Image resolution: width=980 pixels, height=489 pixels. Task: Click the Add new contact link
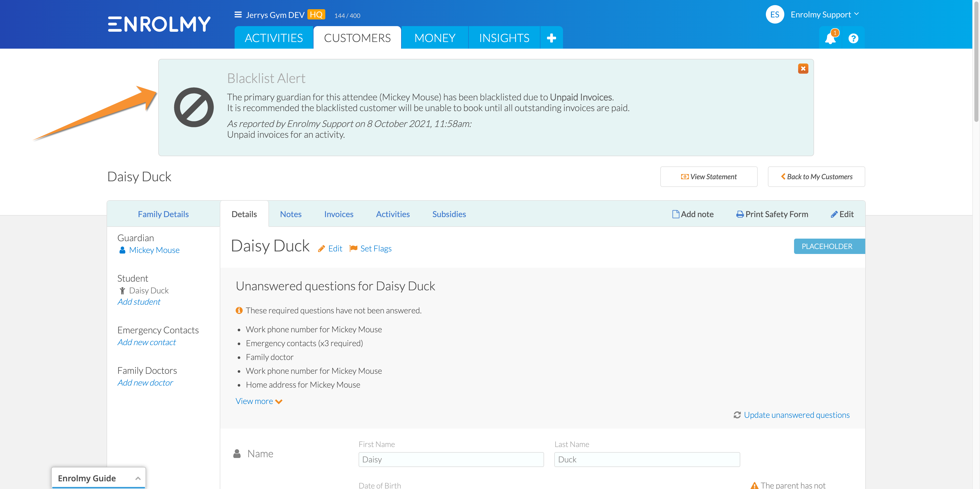pos(147,342)
